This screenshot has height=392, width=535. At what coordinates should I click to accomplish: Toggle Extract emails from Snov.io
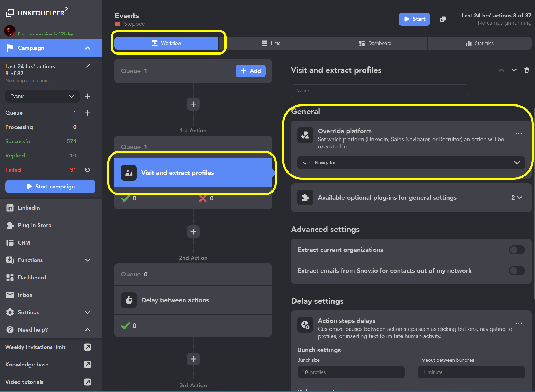517,271
